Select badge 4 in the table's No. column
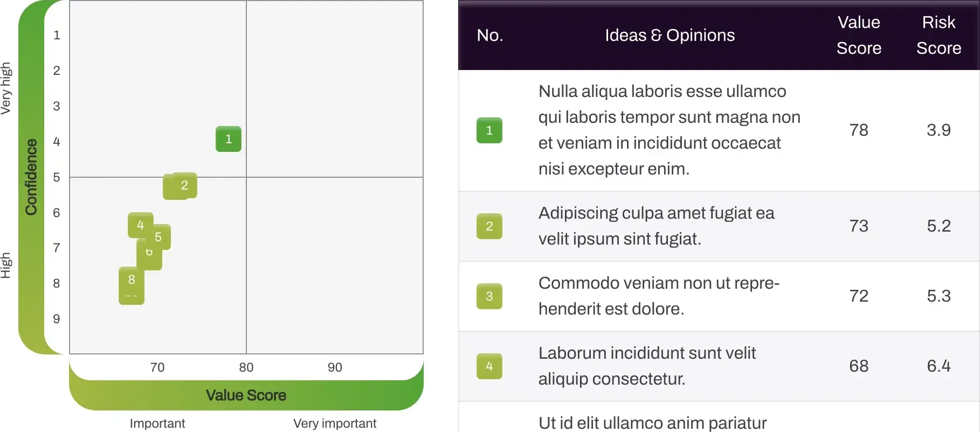Image resolution: width=980 pixels, height=432 pixels. [x=489, y=366]
